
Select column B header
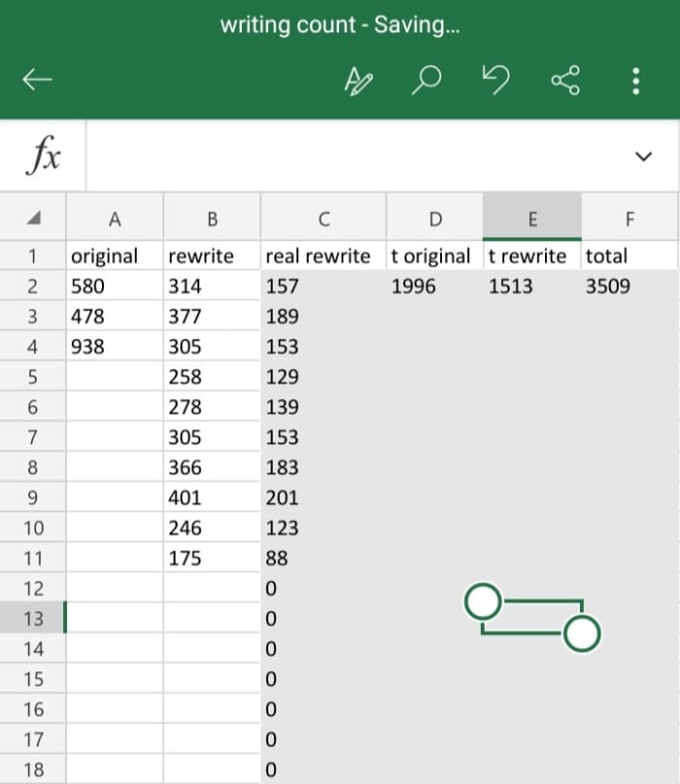[x=212, y=218]
